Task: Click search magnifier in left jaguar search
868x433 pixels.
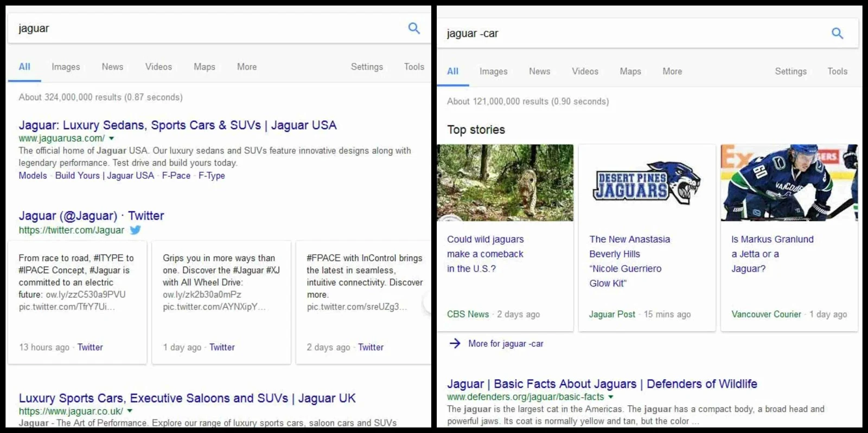Action: (x=414, y=28)
